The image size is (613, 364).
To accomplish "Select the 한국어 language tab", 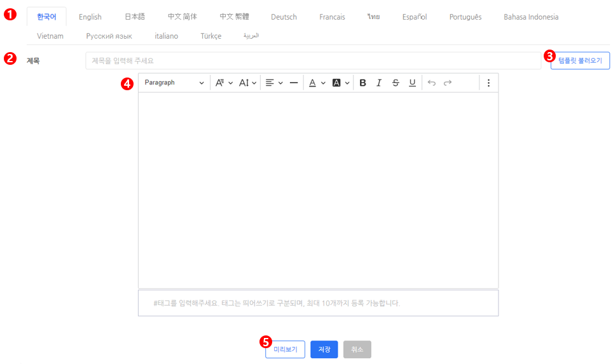I will [x=46, y=17].
